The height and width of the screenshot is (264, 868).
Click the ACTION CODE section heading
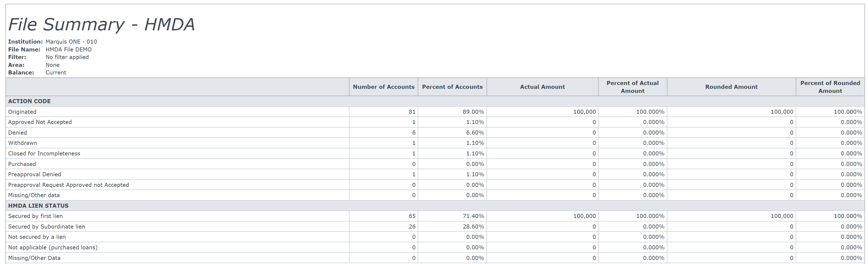[29, 101]
